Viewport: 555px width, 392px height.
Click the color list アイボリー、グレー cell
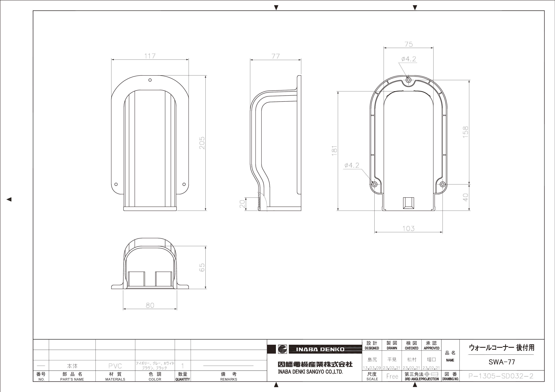[x=155, y=366]
